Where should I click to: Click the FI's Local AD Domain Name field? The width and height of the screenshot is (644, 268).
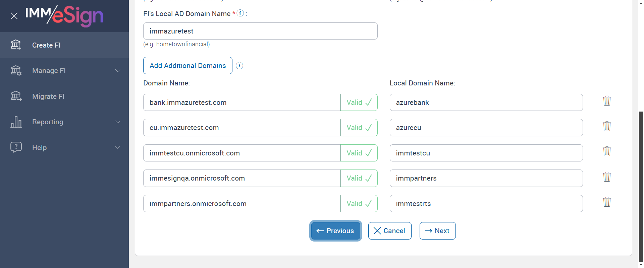260,31
